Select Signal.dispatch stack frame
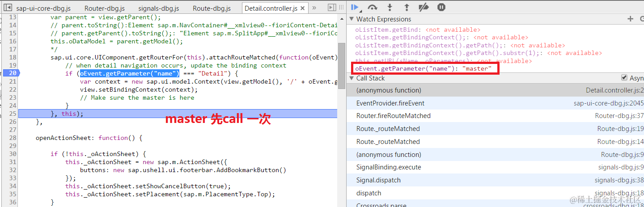 coord(495,180)
